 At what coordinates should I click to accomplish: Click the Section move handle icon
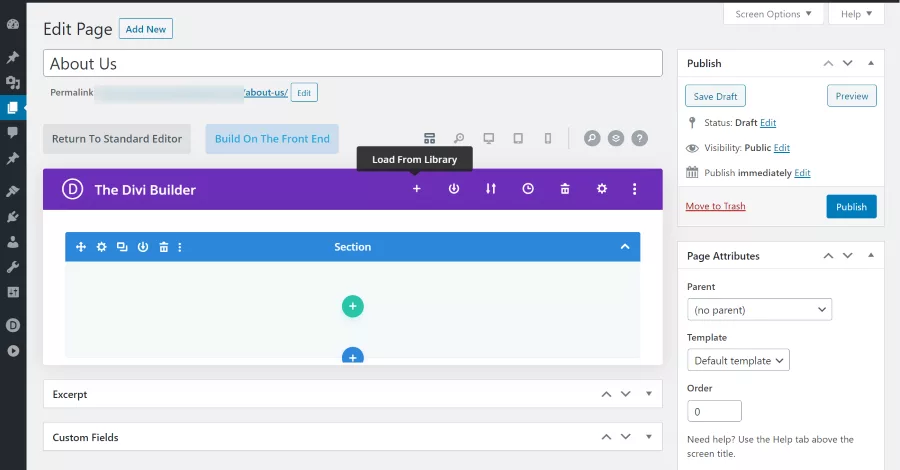point(81,247)
